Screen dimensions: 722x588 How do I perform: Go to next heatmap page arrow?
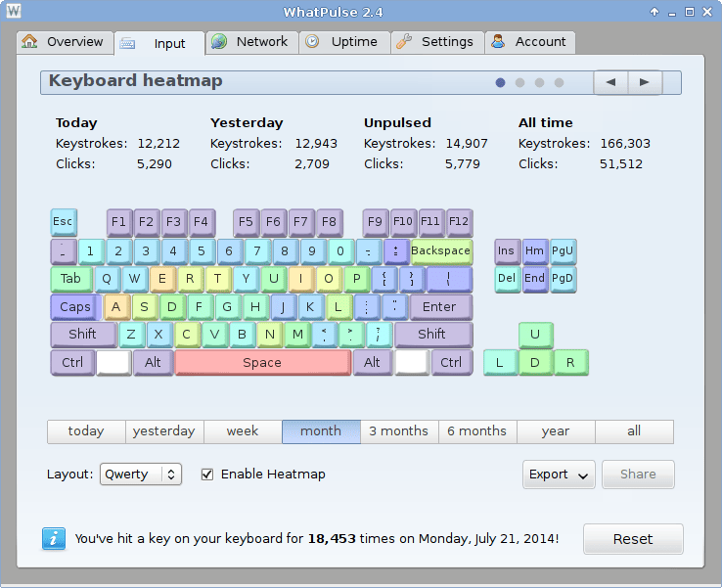pyautogui.click(x=644, y=82)
